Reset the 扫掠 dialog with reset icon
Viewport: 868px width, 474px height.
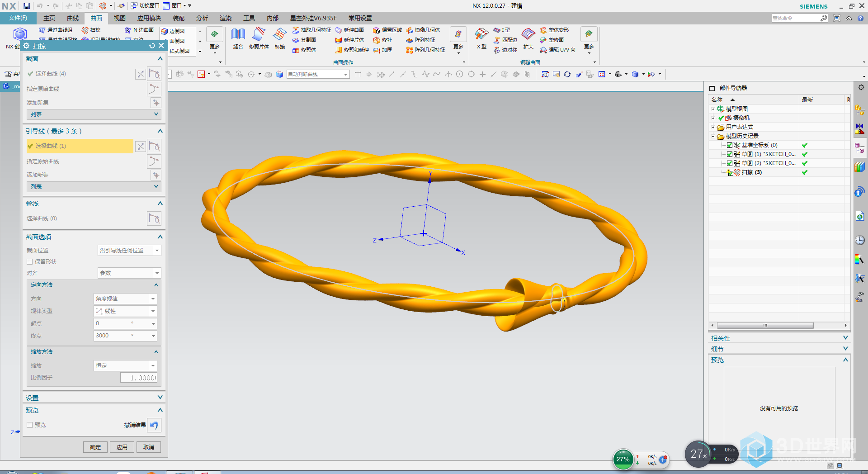point(152,46)
